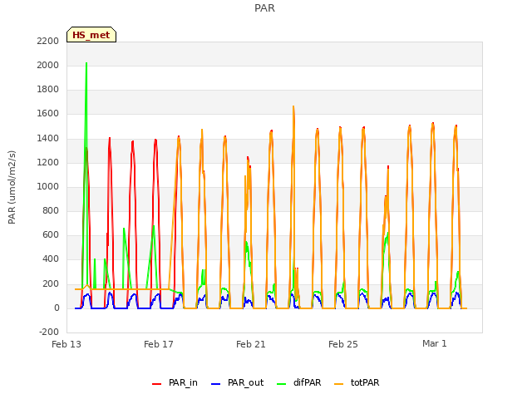Click the green difPAR legend swatch
Screen dimensions: 532x399
(x=281, y=384)
